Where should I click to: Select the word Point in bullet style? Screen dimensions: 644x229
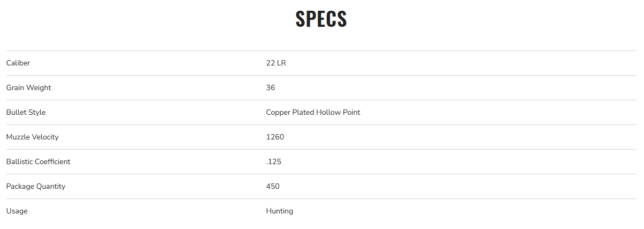click(351, 113)
